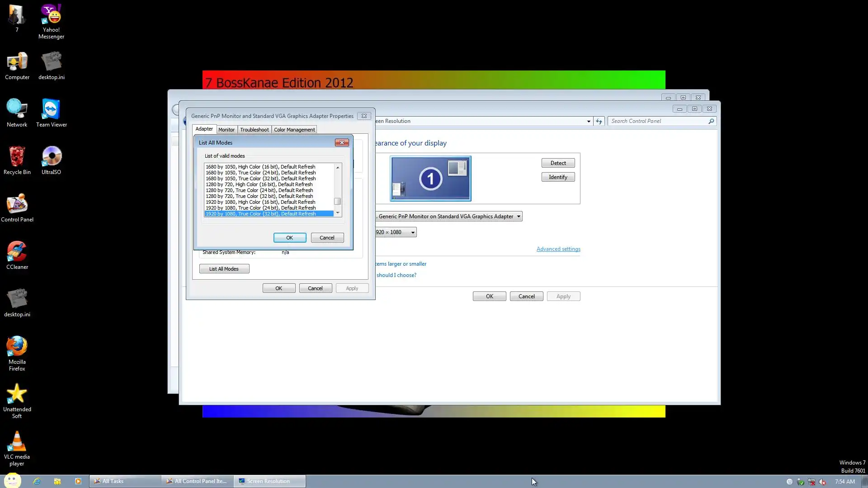
Task: Click the valid modes list scrollbar up arrow
Action: tap(337, 167)
